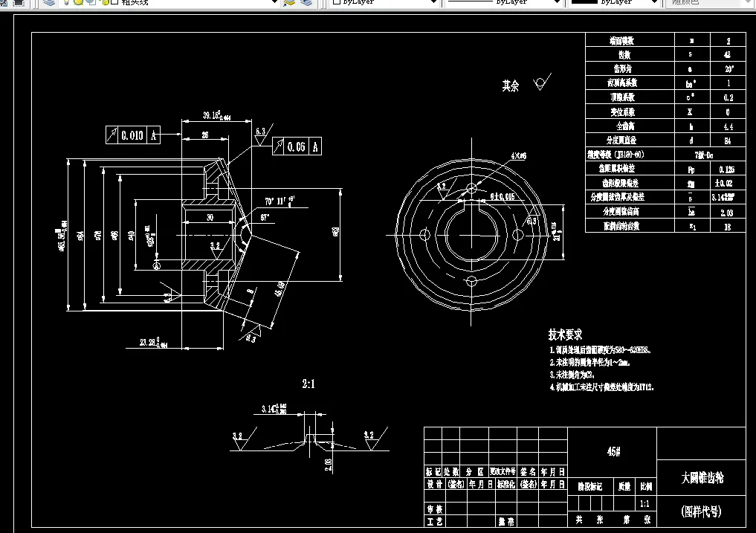Select the 齿数 parameter row label
Image resolution: width=756 pixels, height=533 pixels.
[625, 54]
